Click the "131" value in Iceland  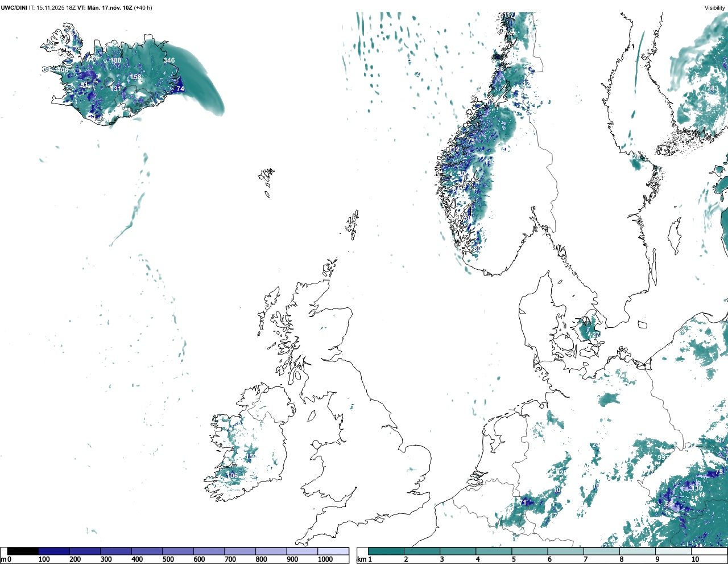tap(115, 89)
